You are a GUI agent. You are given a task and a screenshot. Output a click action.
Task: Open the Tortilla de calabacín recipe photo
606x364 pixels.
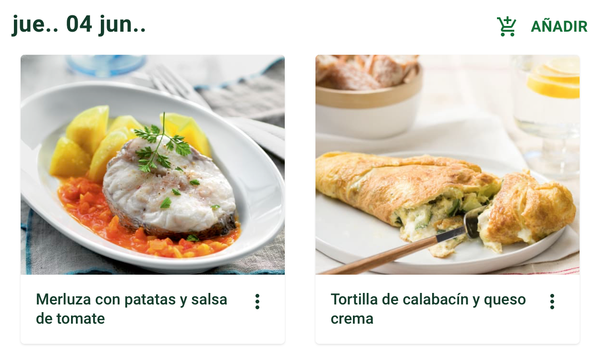tap(448, 165)
